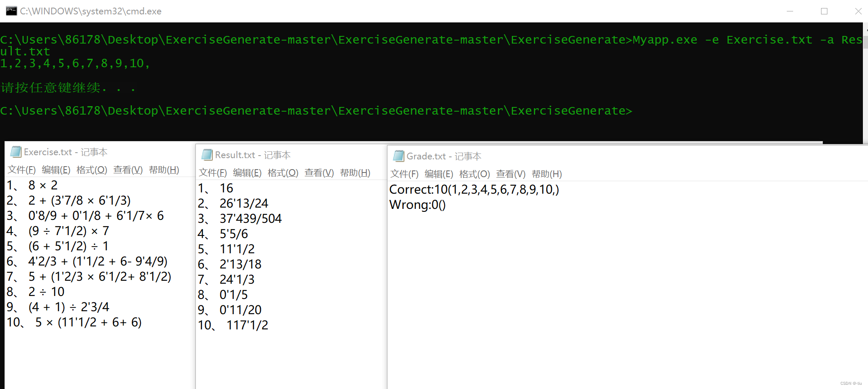
Task: Minimize the cmd.exe window
Action: pyautogui.click(x=790, y=11)
